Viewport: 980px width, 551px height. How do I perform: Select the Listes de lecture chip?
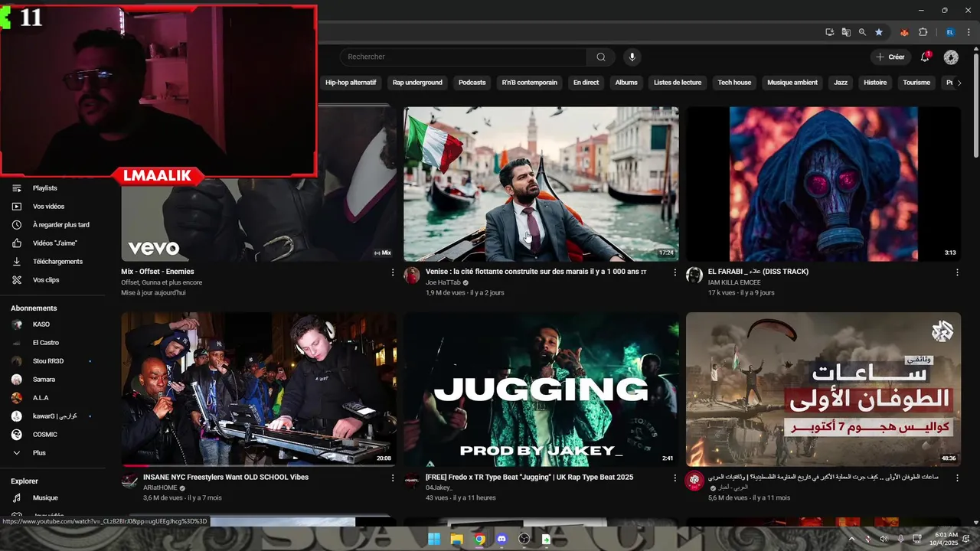pos(678,83)
